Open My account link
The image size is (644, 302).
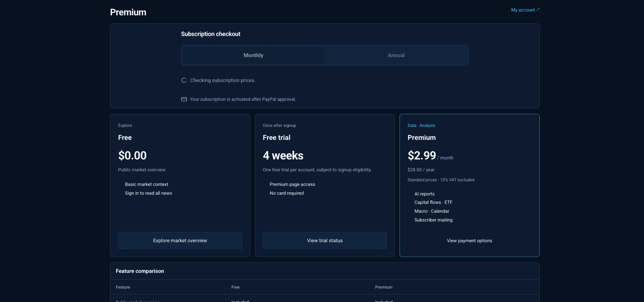tap(525, 10)
